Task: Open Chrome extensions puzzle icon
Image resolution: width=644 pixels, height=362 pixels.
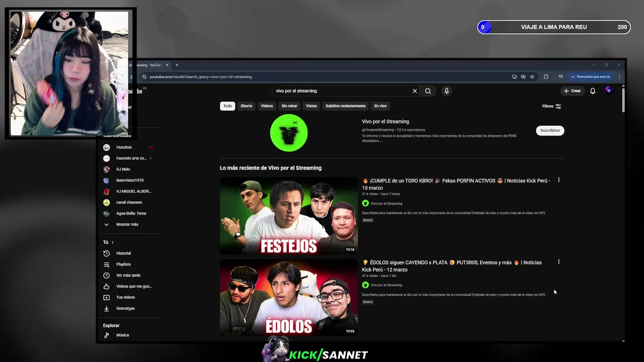Action: pyautogui.click(x=546, y=77)
